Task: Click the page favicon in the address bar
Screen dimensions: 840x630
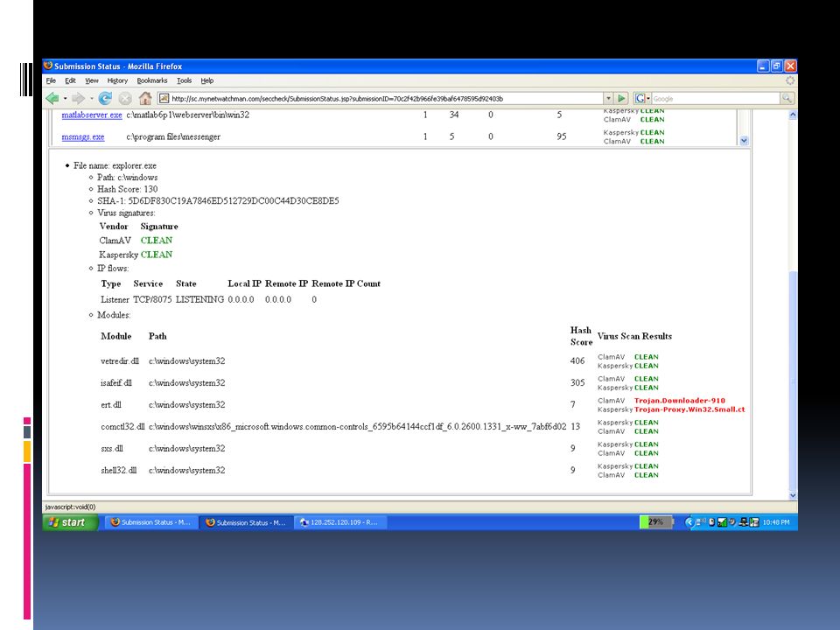Action: [x=164, y=99]
